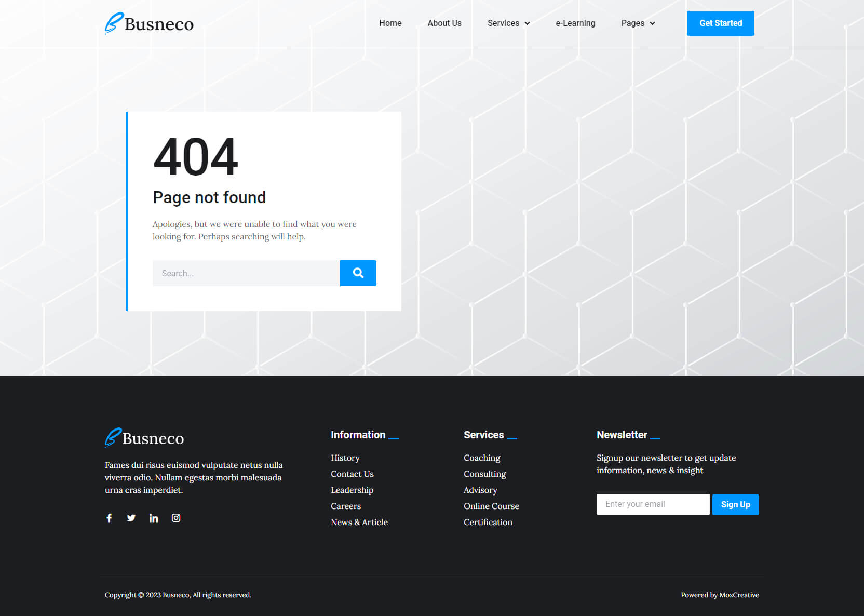Click the Copyright 2023 Busneco text
Image resolution: width=864 pixels, height=616 pixels.
(x=178, y=595)
